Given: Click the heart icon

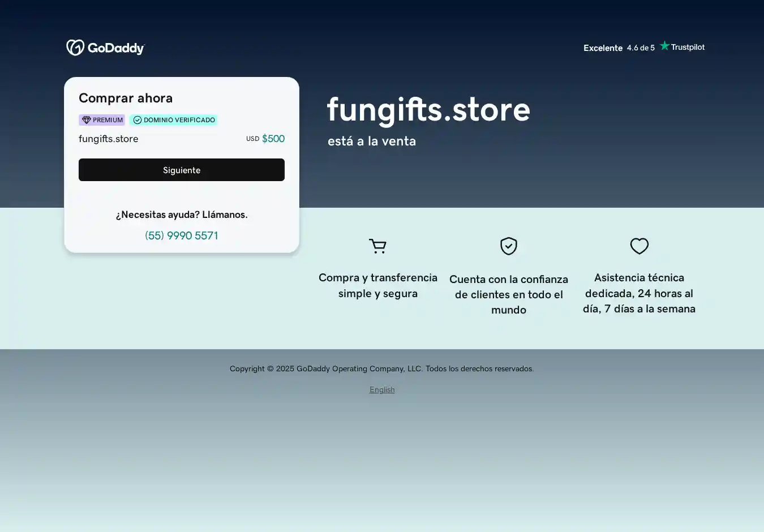Looking at the screenshot, I should 639,246.
